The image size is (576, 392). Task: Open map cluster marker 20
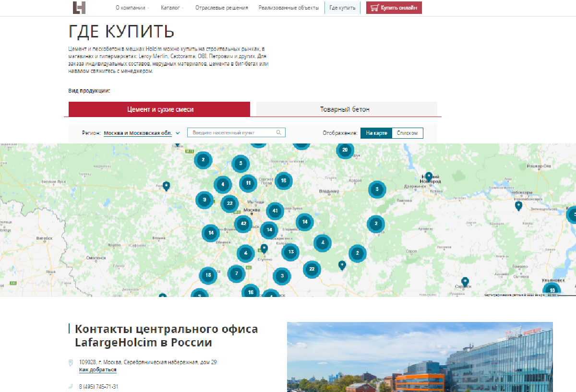coord(345,150)
